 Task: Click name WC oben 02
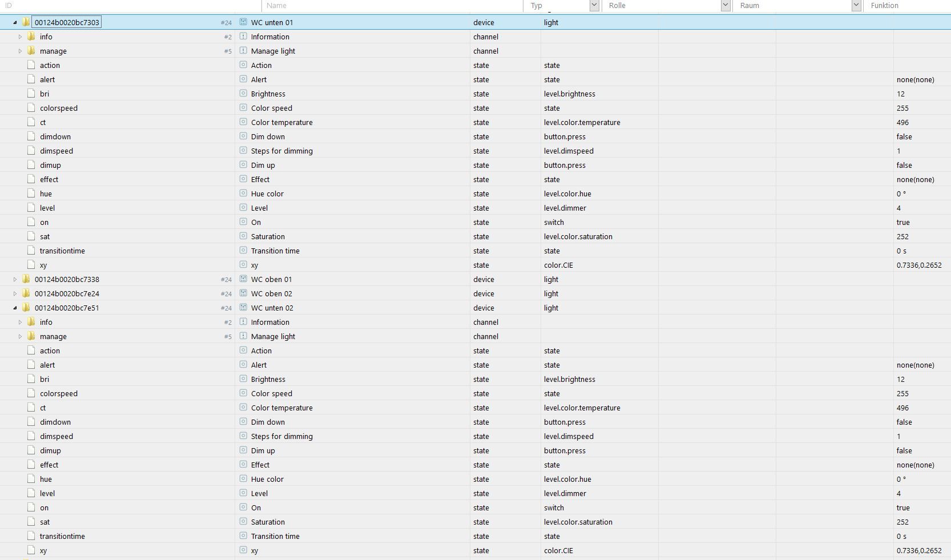[x=271, y=293]
